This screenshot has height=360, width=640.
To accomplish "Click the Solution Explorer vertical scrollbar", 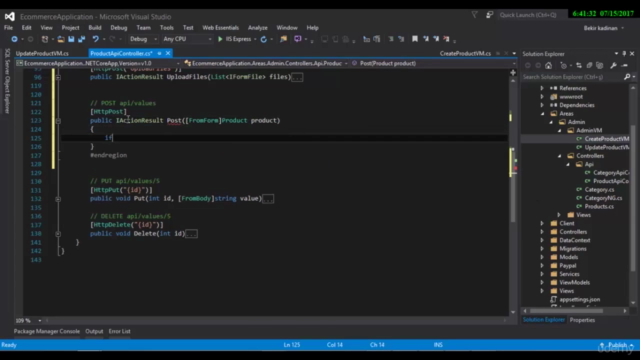I will pos(633,195).
